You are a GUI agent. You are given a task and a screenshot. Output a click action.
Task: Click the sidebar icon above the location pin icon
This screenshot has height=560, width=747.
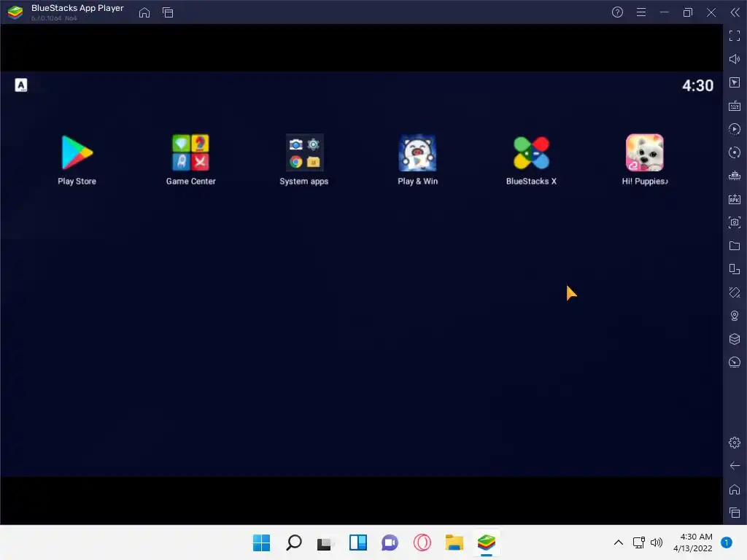735,292
